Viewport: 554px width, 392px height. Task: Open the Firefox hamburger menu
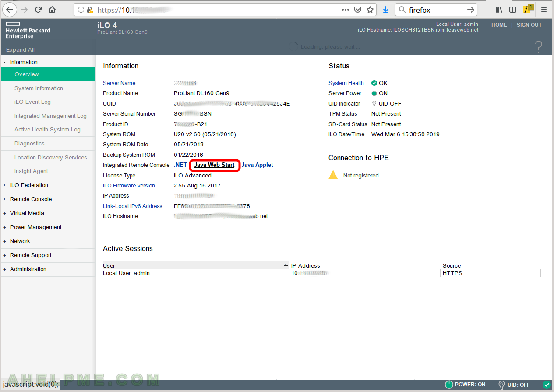pos(544,10)
